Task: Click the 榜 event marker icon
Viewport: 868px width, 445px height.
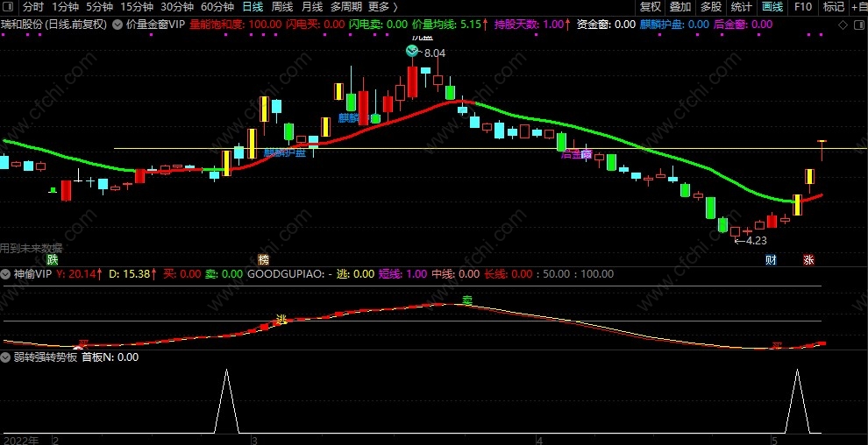Action: [x=264, y=260]
